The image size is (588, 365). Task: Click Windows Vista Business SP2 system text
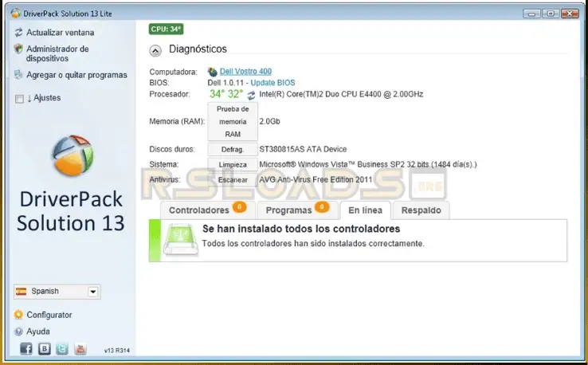point(368,165)
